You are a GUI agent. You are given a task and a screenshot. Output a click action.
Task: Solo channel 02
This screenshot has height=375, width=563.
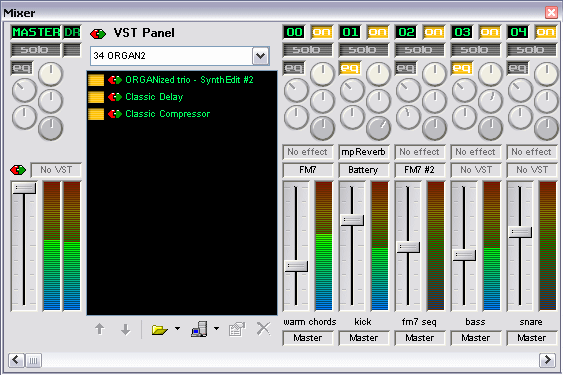click(420, 50)
